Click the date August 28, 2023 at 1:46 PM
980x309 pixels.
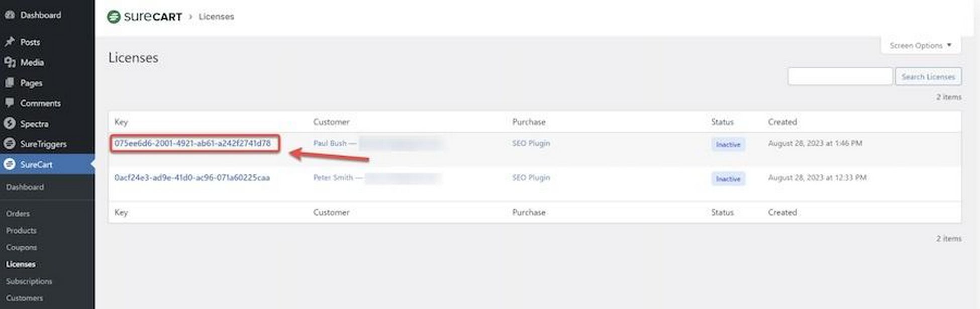click(x=815, y=143)
